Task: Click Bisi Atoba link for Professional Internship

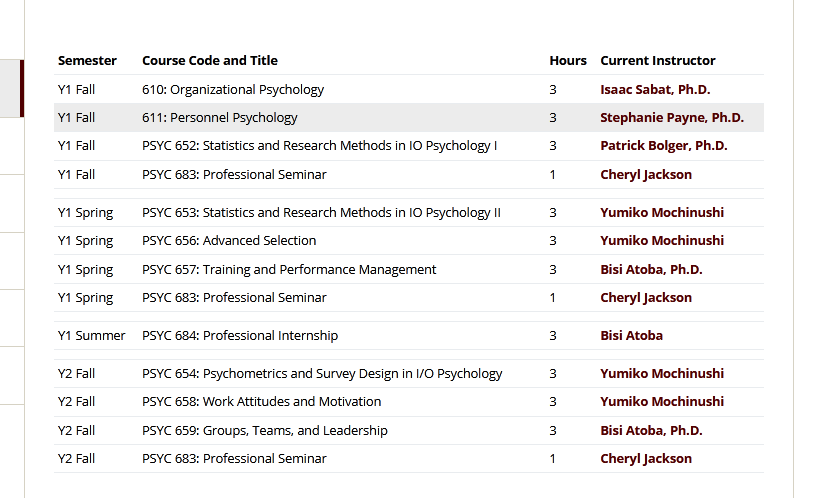Action: coord(631,336)
